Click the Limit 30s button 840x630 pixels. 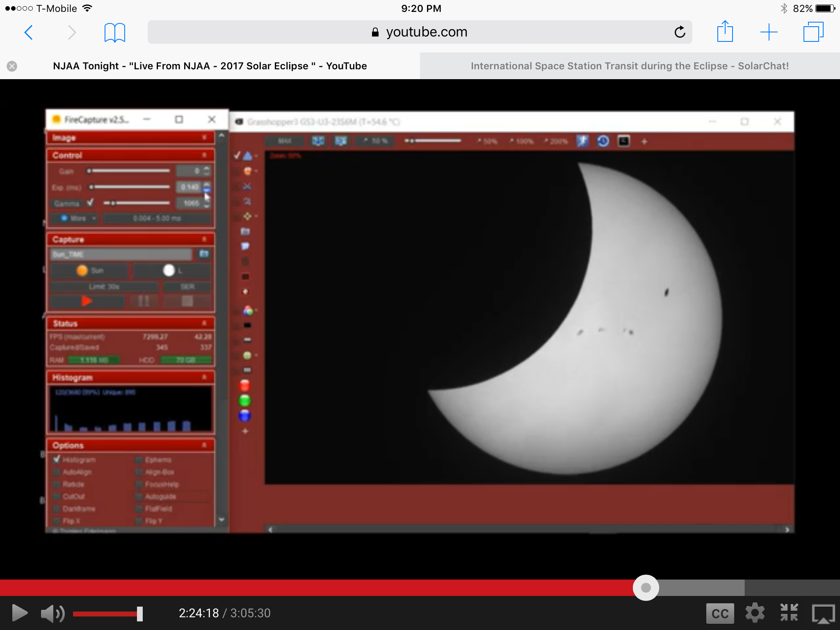[104, 287]
